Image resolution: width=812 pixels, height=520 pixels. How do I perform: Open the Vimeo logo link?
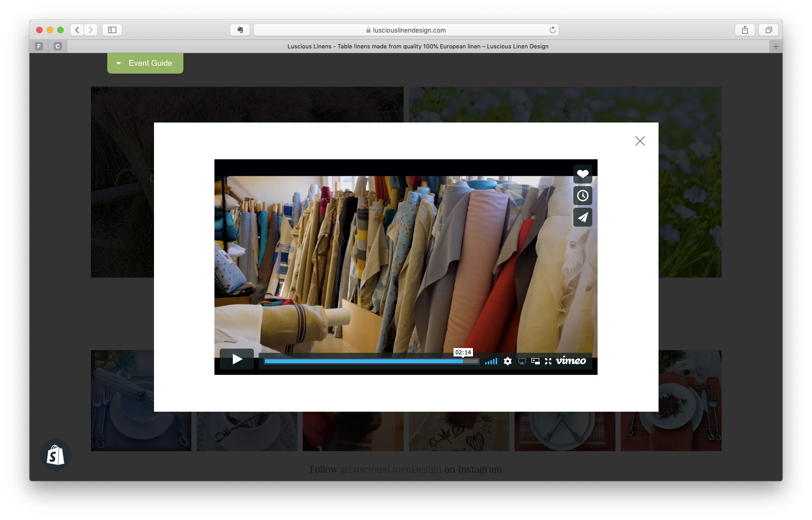point(571,361)
